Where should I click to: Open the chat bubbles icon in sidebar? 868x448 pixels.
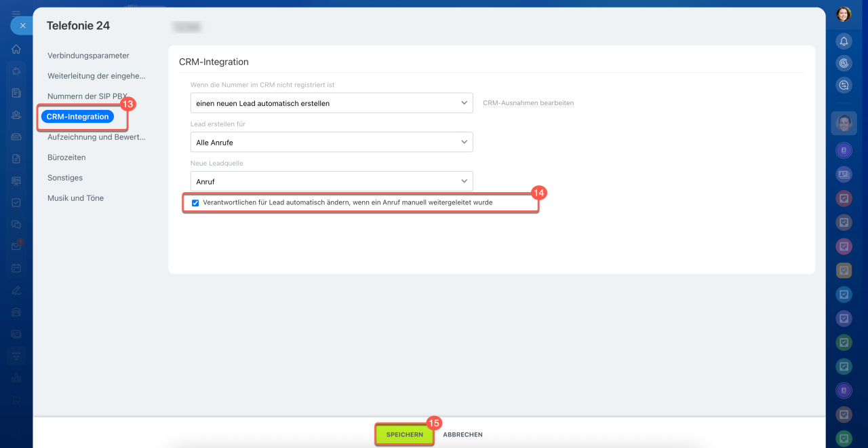(x=16, y=224)
